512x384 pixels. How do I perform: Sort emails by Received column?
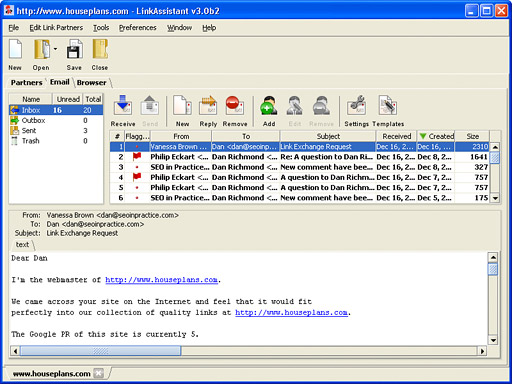click(x=397, y=136)
